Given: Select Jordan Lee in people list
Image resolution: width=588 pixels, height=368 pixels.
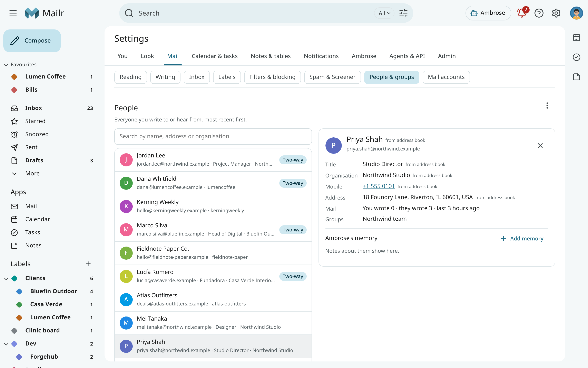Looking at the screenshot, I should (x=213, y=160).
